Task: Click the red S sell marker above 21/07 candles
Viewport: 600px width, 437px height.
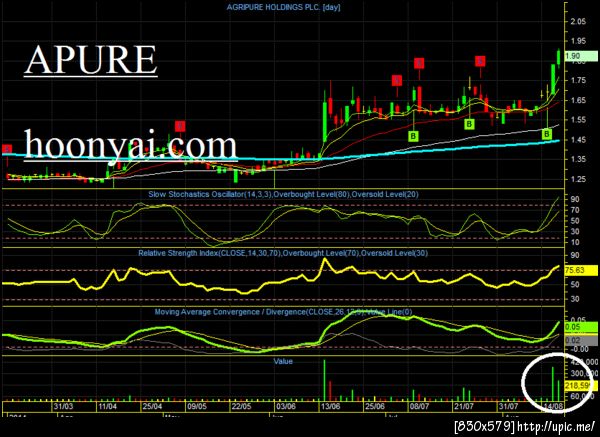Action: click(x=480, y=61)
